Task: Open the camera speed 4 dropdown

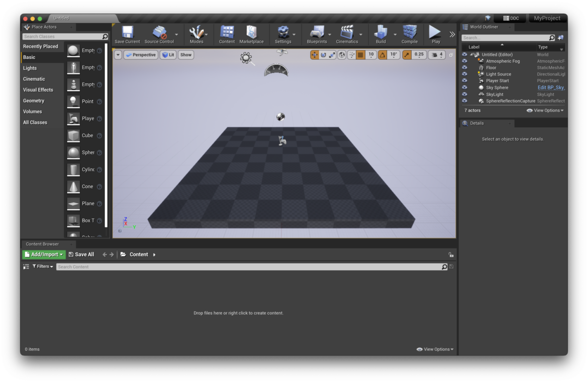Action: [437, 55]
